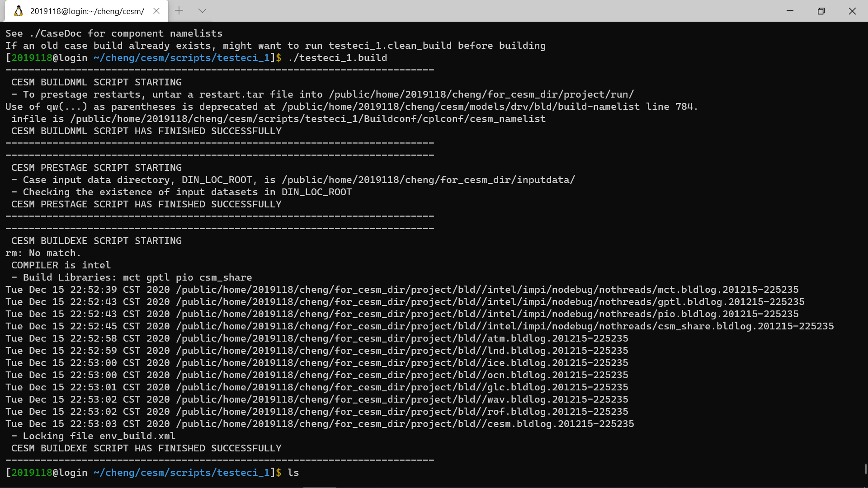This screenshot has width=868, height=488.
Task: Click the cesm.bldlog.201215-225235 path
Action: click(x=405, y=424)
